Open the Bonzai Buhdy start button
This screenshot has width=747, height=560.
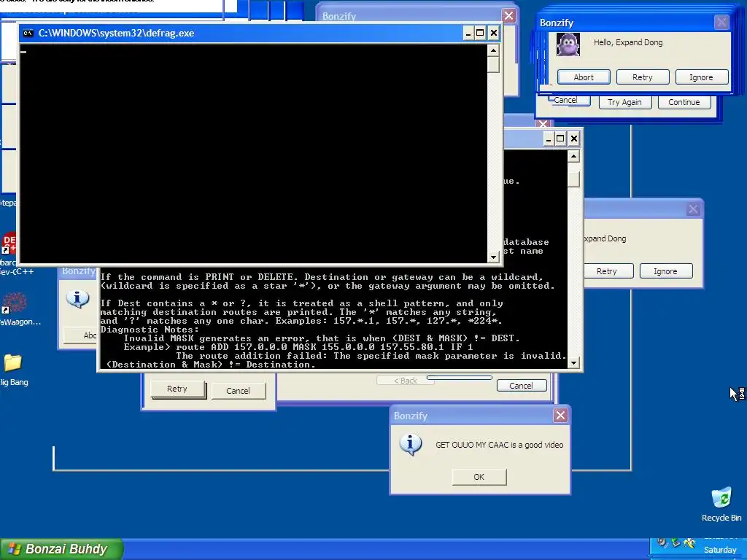point(61,549)
